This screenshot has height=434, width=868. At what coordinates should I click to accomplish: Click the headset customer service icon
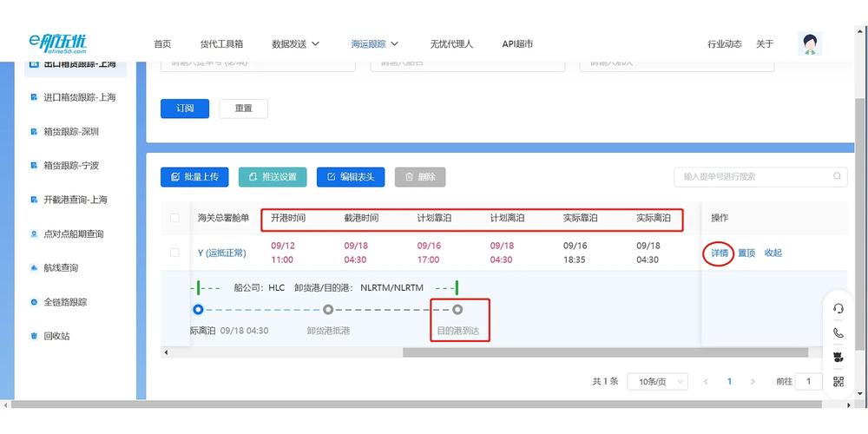[x=838, y=309]
